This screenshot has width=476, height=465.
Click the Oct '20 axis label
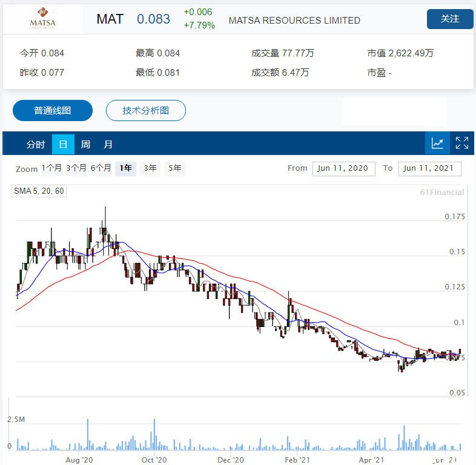154,460
